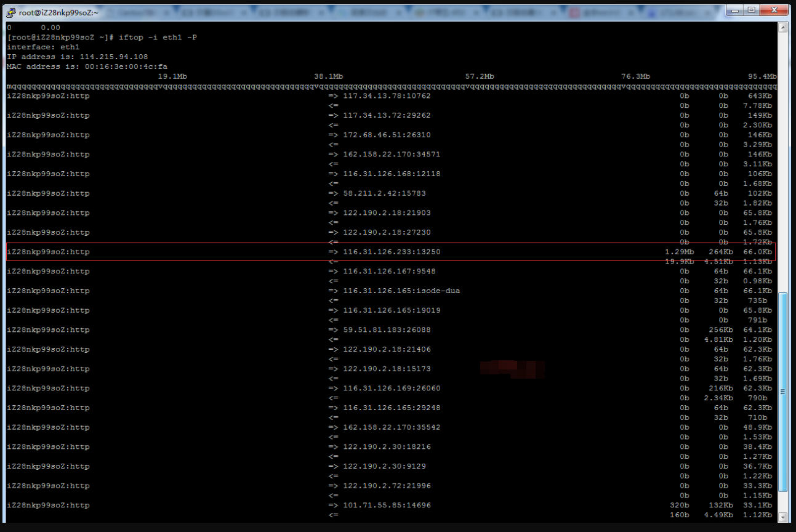Close the root@iZ28nkp99soZ terminal window
This screenshot has height=532, width=796.
click(774, 10)
